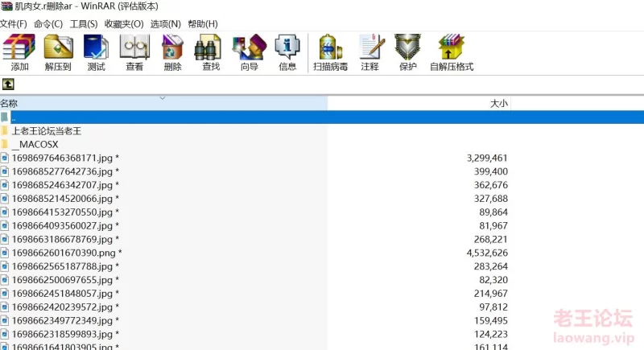Select file 1698663186678769.jpg

point(65,239)
